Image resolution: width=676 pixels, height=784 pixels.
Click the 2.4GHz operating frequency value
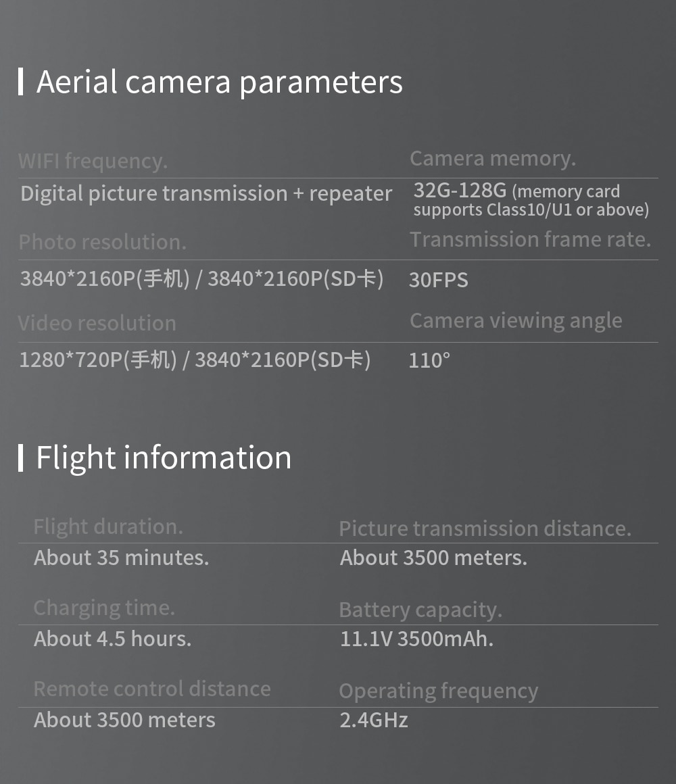[x=374, y=720]
